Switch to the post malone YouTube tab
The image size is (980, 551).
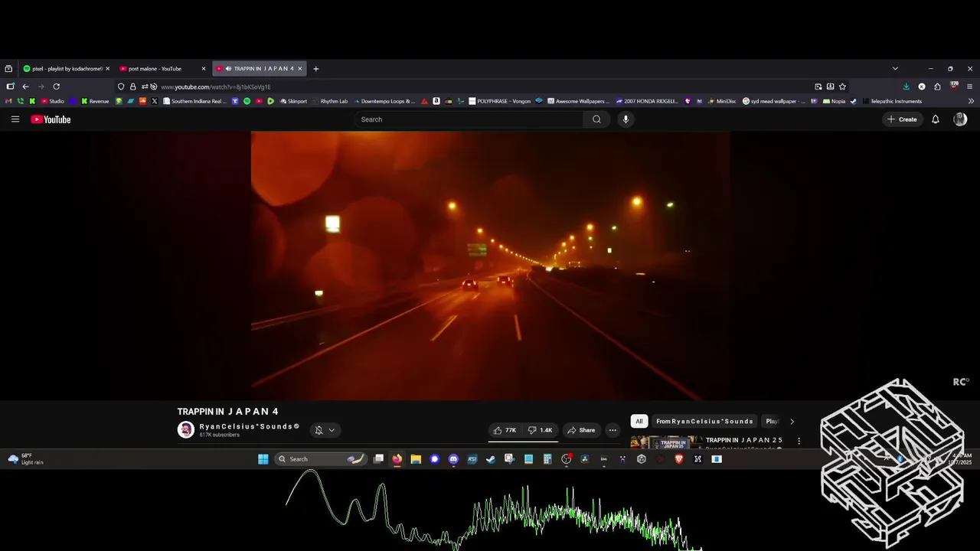(162, 69)
